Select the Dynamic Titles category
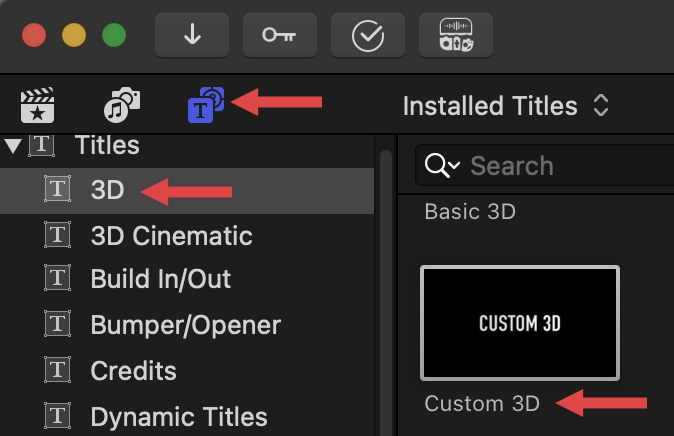Screen dimensions: 674x436 point(178,416)
